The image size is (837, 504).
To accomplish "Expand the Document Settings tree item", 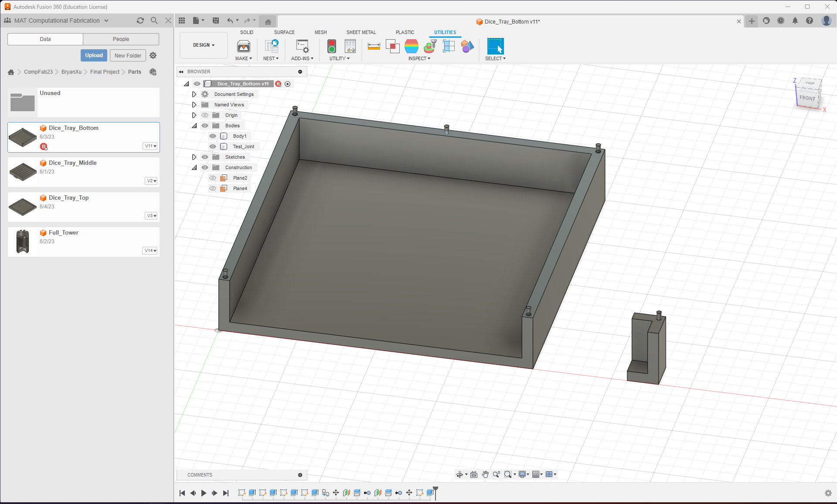I will pyautogui.click(x=194, y=94).
